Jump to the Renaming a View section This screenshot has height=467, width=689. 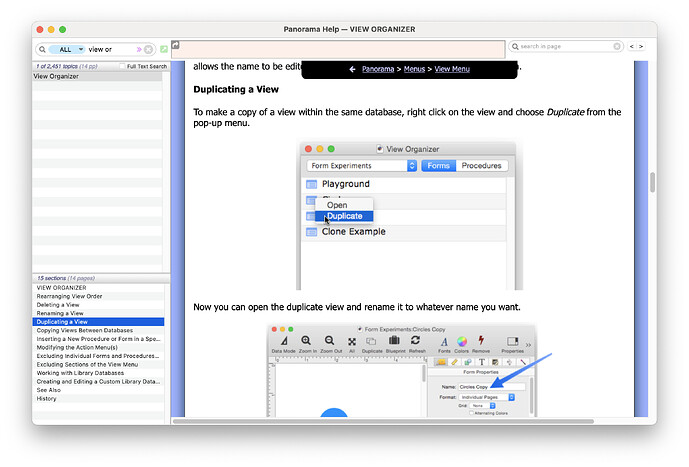60,313
